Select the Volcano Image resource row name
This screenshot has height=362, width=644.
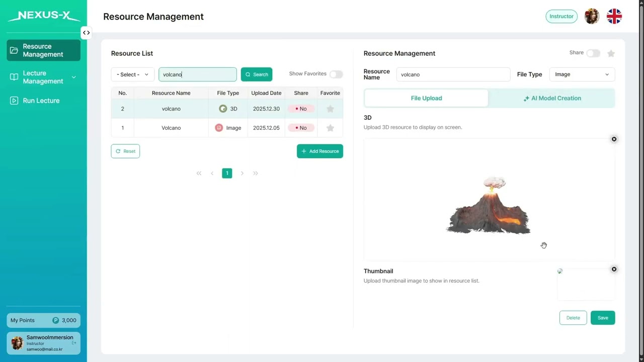pos(171,128)
